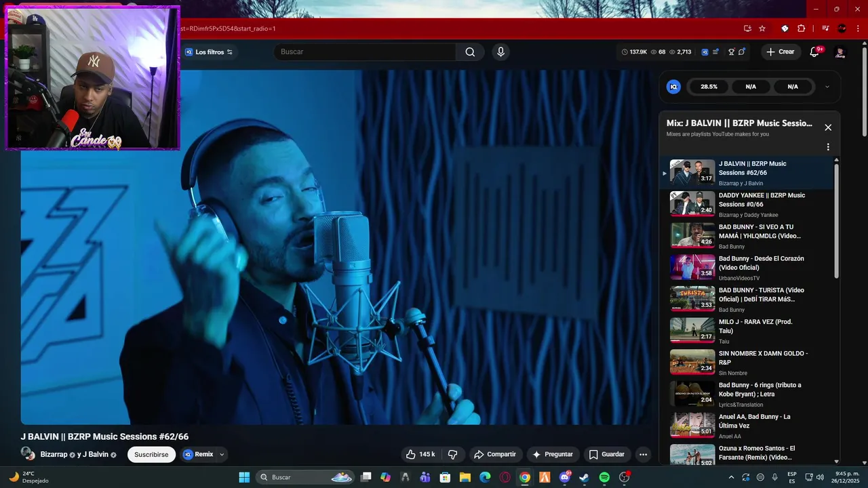
Task: Click the dice extension icon in toolbar
Action: (x=785, y=28)
